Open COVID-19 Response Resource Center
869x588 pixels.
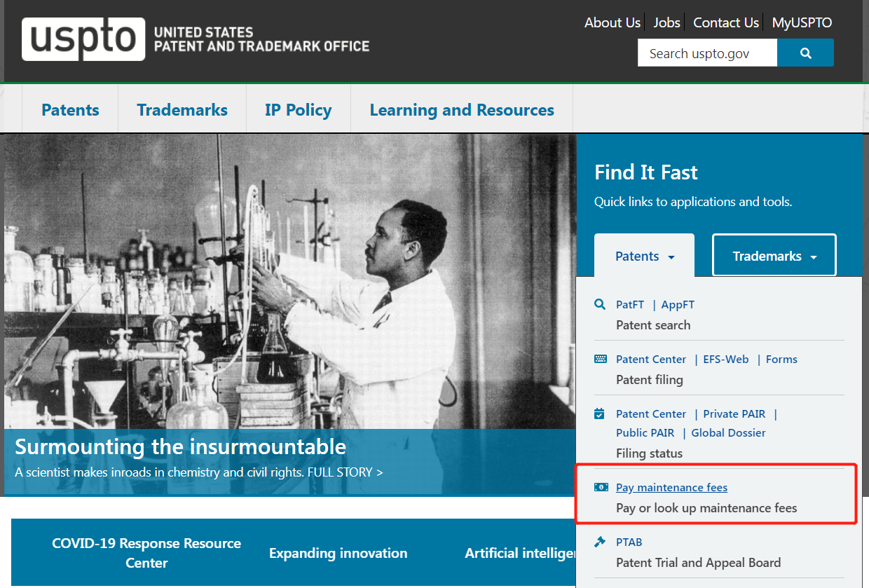click(146, 553)
